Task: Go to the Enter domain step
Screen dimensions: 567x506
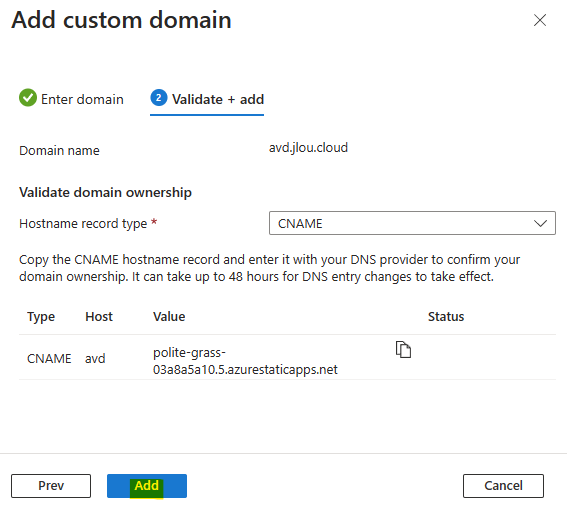Action: (x=71, y=99)
